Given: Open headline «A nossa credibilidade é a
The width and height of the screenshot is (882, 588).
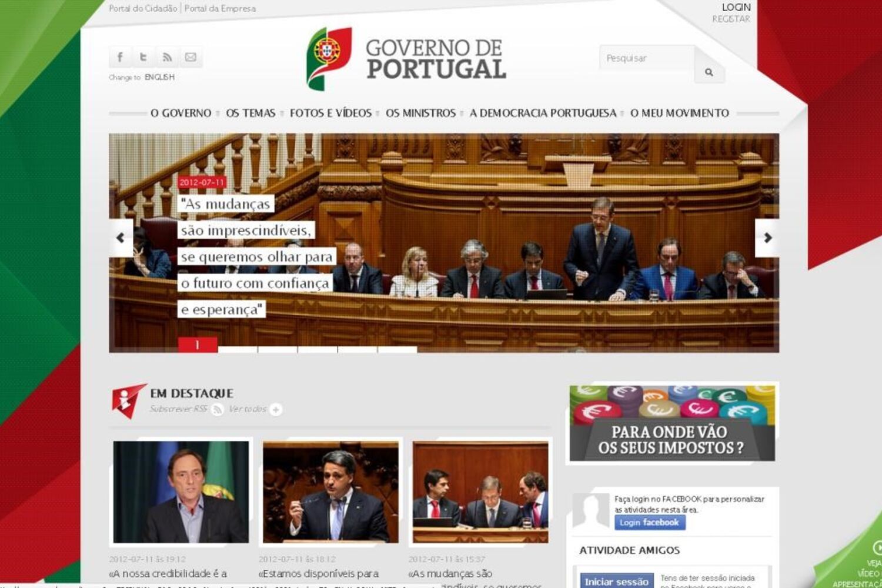Looking at the screenshot, I should (168, 573).
